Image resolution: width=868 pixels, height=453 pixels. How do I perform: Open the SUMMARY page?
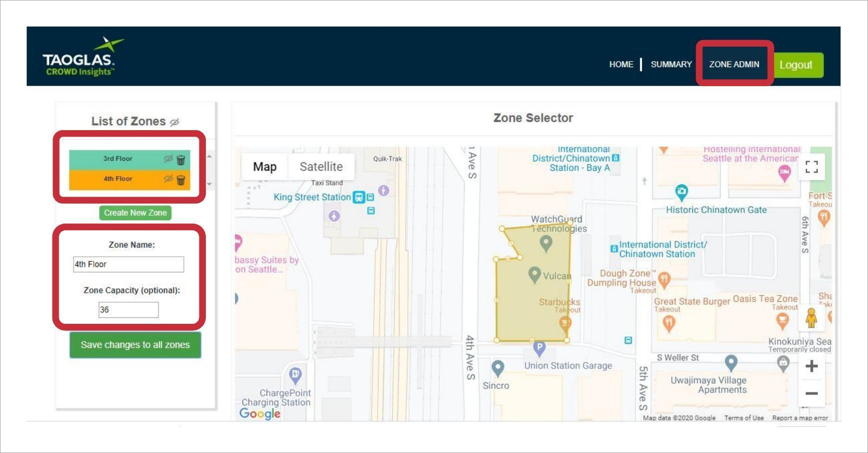point(671,64)
